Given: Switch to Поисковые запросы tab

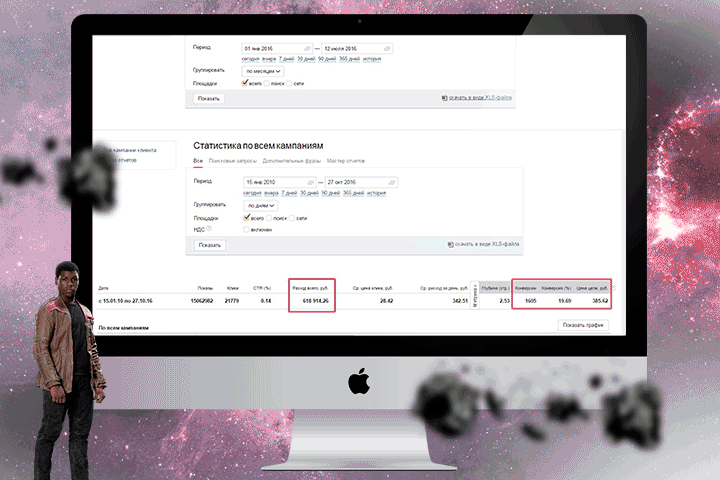Looking at the screenshot, I should (x=232, y=161).
